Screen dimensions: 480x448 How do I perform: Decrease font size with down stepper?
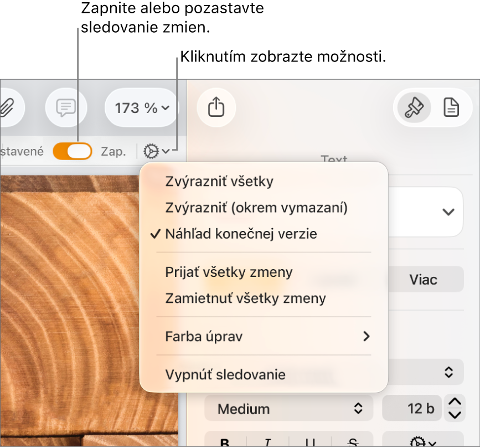(x=455, y=415)
